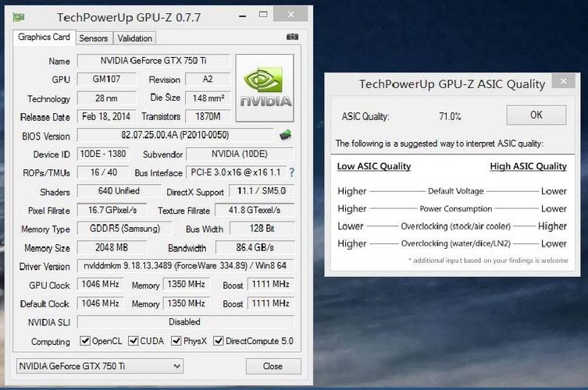Close the GPU-Z main window
This screenshot has width=588, height=390.
(290, 14)
